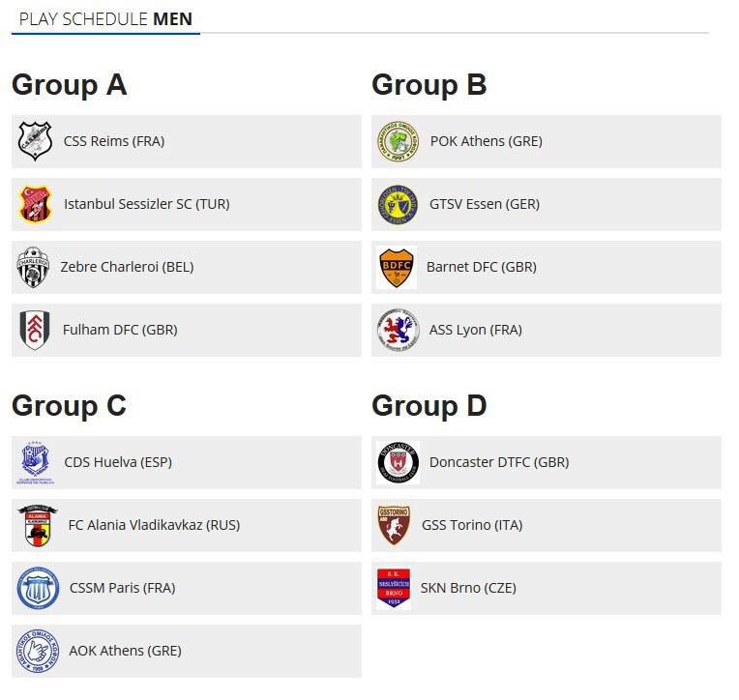Switch to the Play Schedule Men tab
The width and height of the screenshot is (739, 700).
(105, 19)
